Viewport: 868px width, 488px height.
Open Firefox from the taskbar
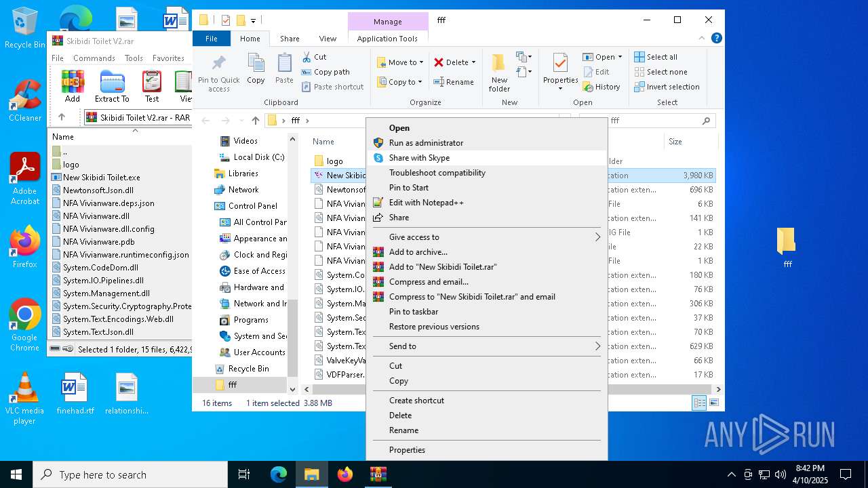pos(345,474)
